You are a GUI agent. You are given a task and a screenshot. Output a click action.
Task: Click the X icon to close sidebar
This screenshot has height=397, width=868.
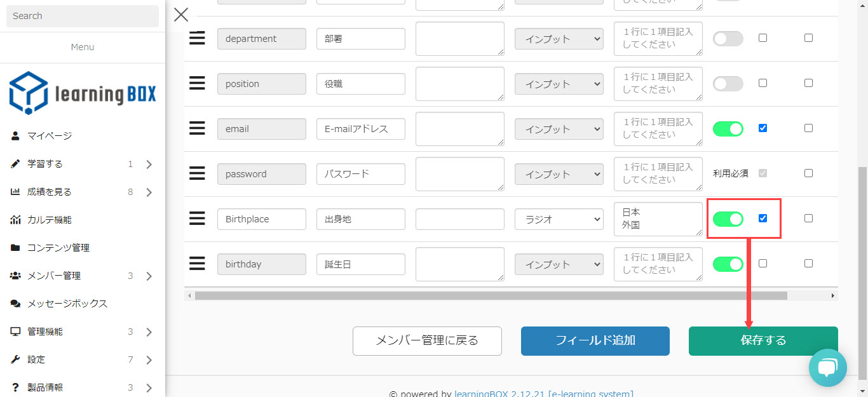181,15
